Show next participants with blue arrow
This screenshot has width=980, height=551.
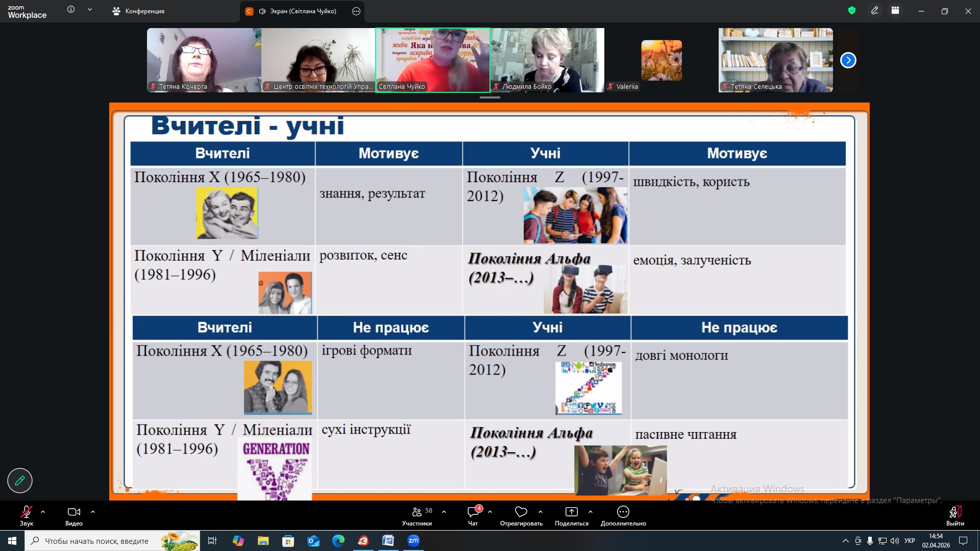(x=848, y=60)
